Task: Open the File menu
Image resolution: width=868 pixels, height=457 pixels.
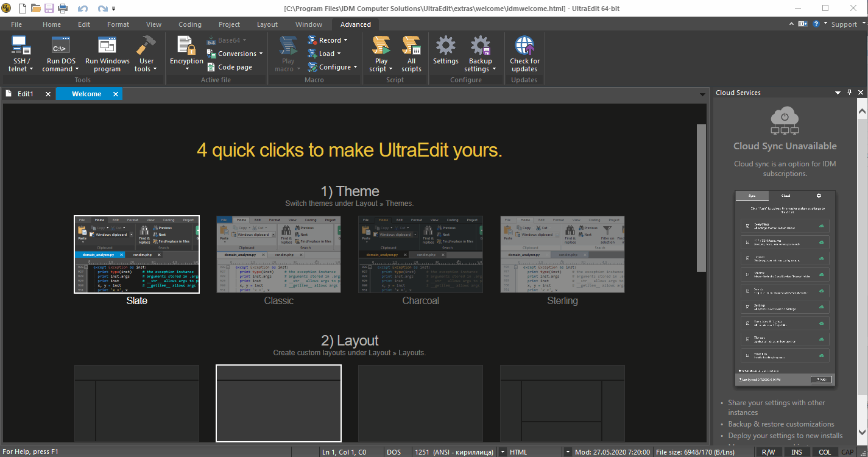Action: (16, 24)
